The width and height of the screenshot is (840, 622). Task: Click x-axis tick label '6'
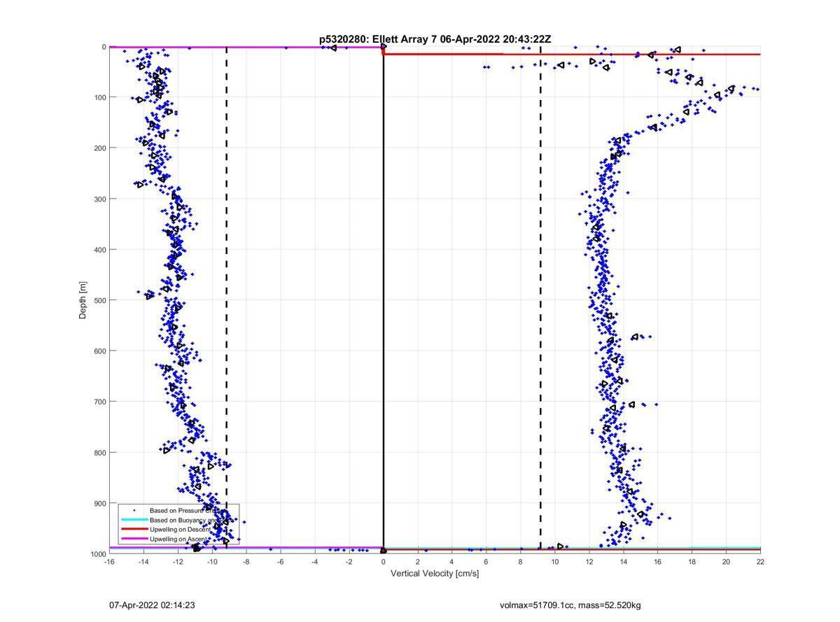(x=486, y=561)
